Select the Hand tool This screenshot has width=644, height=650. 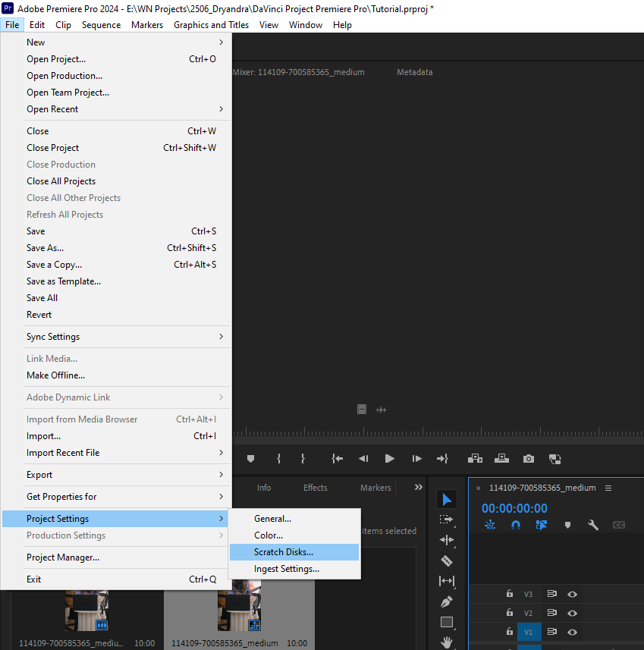pyautogui.click(x=447, y=642)
